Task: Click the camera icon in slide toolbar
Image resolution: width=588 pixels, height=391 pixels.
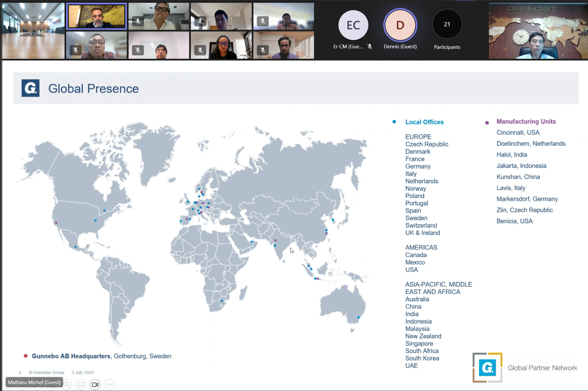Action: point(95,385)
